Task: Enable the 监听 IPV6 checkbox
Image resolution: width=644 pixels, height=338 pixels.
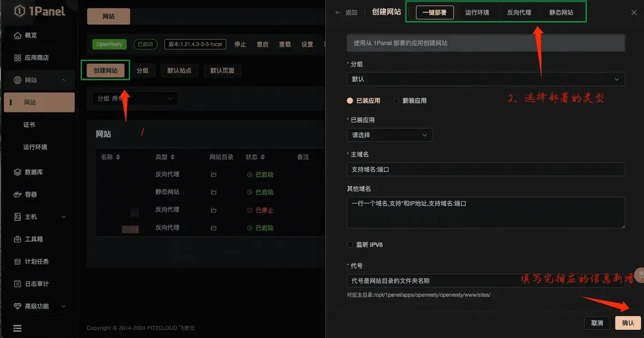Action: click(350, 245)
